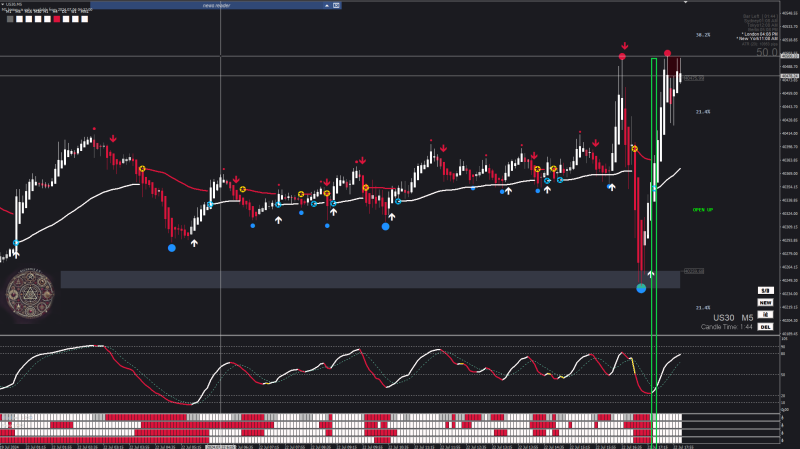Click the 21.4% label near US30 M5
The width and height of the screenshot is (800, 449).
703,308
